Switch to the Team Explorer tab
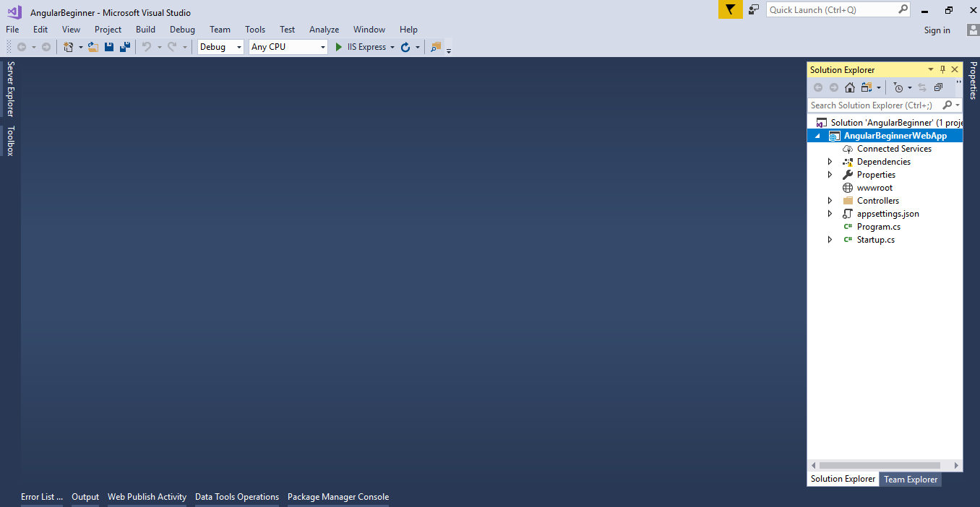 911,480
